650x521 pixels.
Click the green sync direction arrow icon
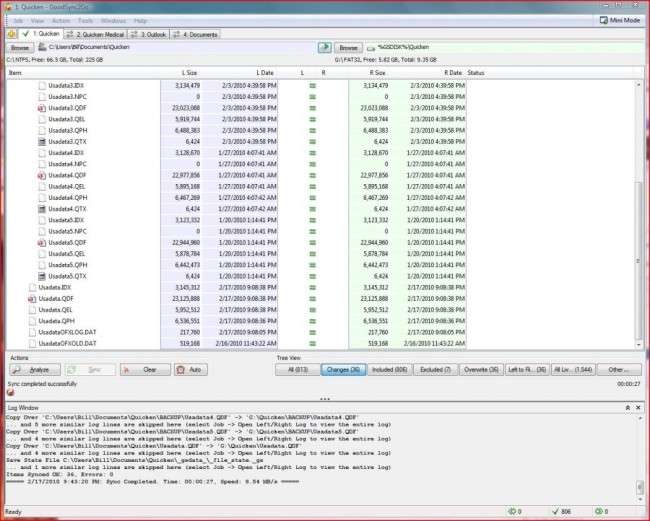coord(325,47)
